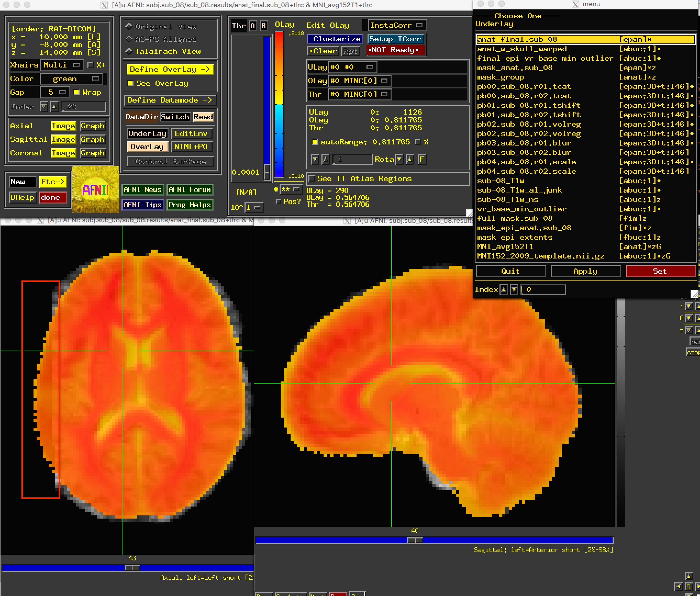Screen dimensions: 700x596
Task: Click the sagittal slice slider thumb
Action: click(x=415, y=540)
